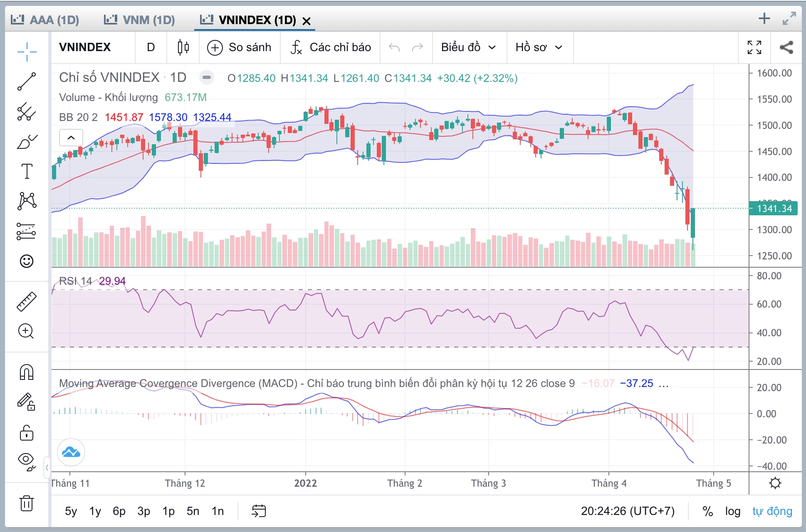The image size is (806, 532).
Task: Select the 1n time range
Action: (x=218, y=511)
